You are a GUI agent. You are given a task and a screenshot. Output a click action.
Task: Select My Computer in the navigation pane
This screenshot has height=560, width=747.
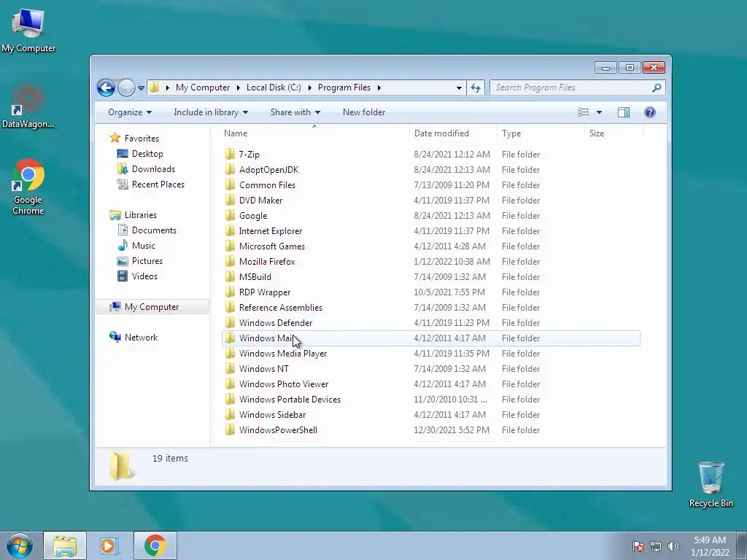tap(152, 307)
